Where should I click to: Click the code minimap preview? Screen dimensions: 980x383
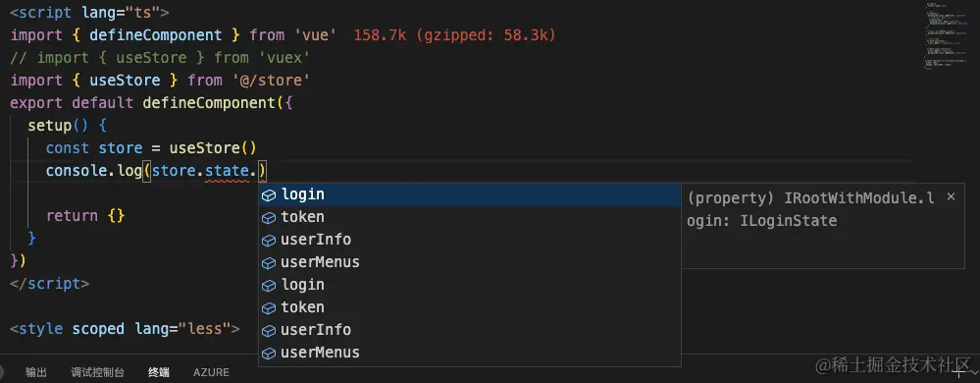(940, 34)
